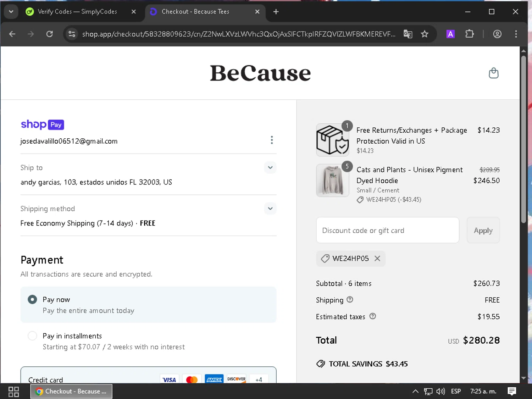532x399 pixels.
Task: Bookmark this page with the star icon
Action: (425, 34)
